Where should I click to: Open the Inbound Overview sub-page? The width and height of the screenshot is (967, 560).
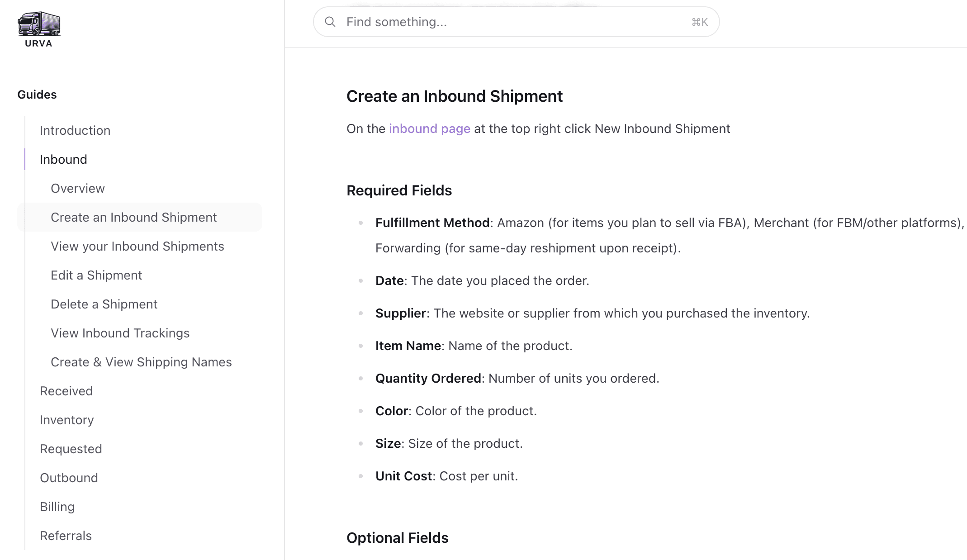[x=78, y=188]
